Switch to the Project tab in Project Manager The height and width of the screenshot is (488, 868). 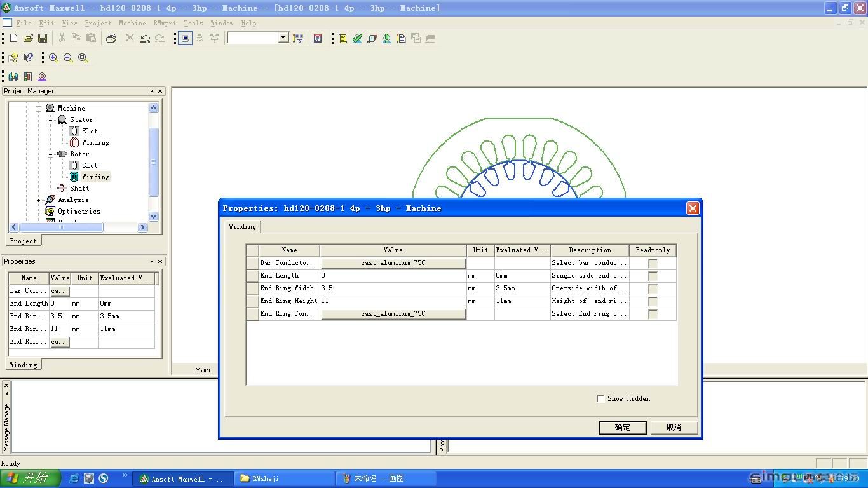coord(23,241)
